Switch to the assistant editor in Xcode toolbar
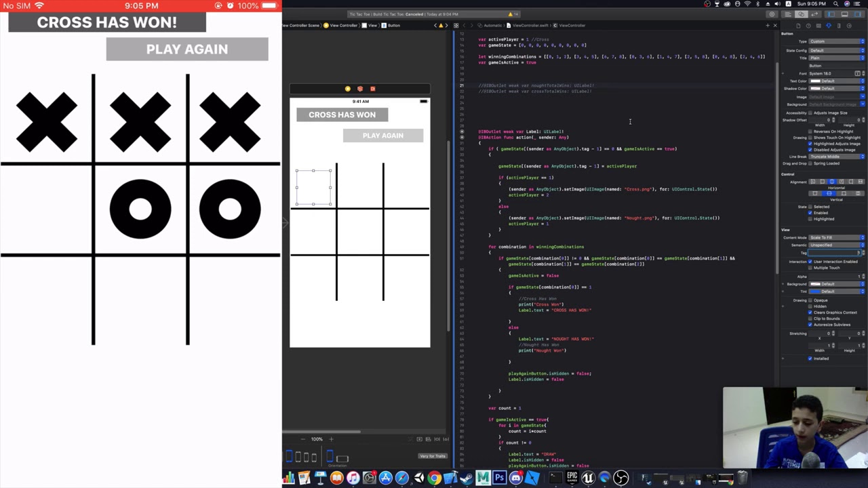The image size is (868, 488). 802,14
